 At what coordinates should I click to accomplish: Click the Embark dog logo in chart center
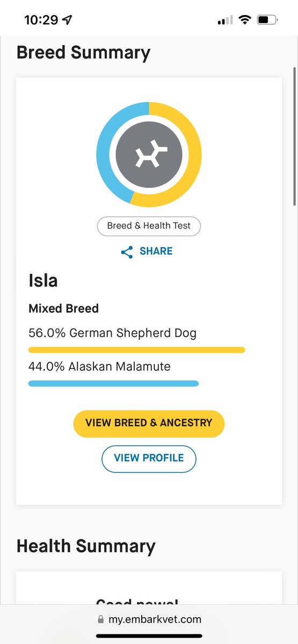[149, 155]
